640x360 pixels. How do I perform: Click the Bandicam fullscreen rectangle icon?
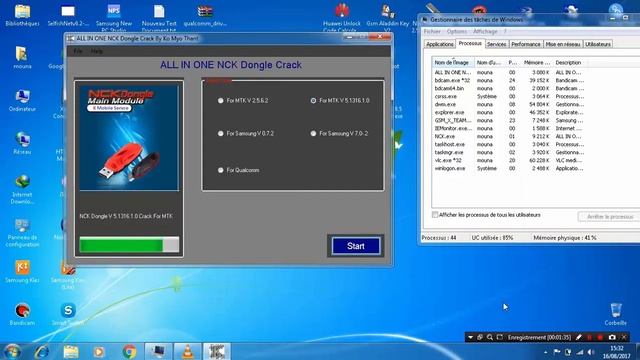pyautogui.click(x=500, y=338)
